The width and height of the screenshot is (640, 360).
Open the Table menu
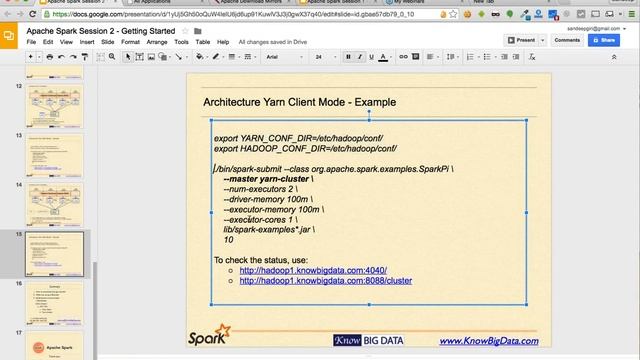[202, 42]
